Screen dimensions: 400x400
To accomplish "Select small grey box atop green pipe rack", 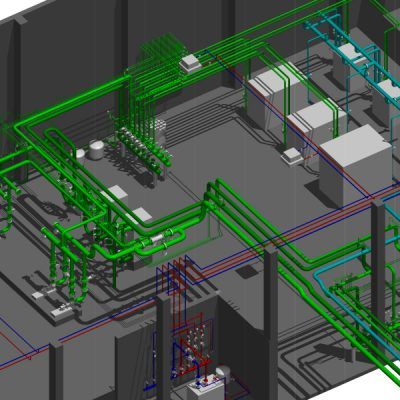I will (x=191, y=62).
